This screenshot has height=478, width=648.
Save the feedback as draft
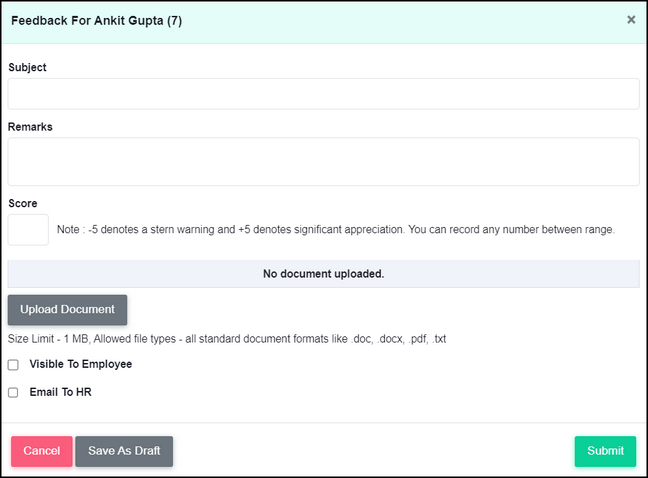coord(124,451)
